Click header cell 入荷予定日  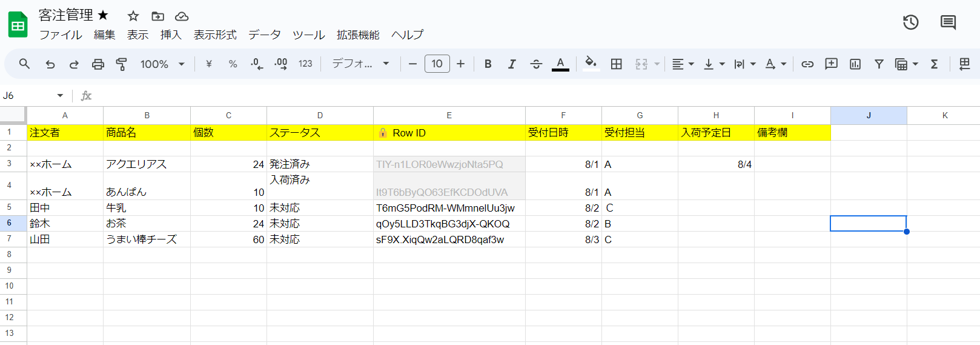click(716, 132)
